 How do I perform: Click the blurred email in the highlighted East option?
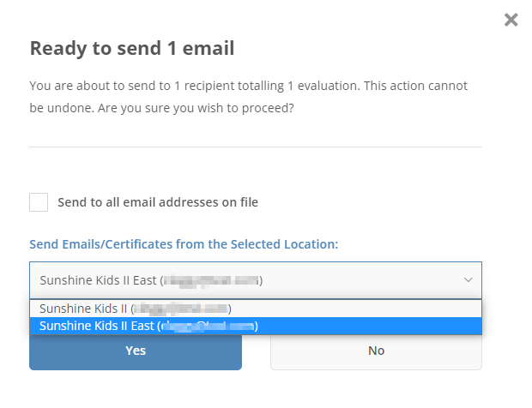(208, 326)
